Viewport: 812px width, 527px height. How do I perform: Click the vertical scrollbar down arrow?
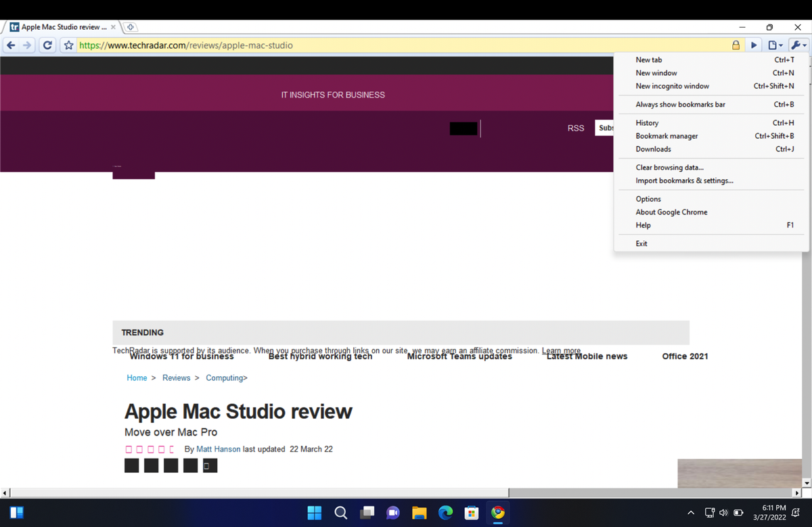[x=807, y=483]
